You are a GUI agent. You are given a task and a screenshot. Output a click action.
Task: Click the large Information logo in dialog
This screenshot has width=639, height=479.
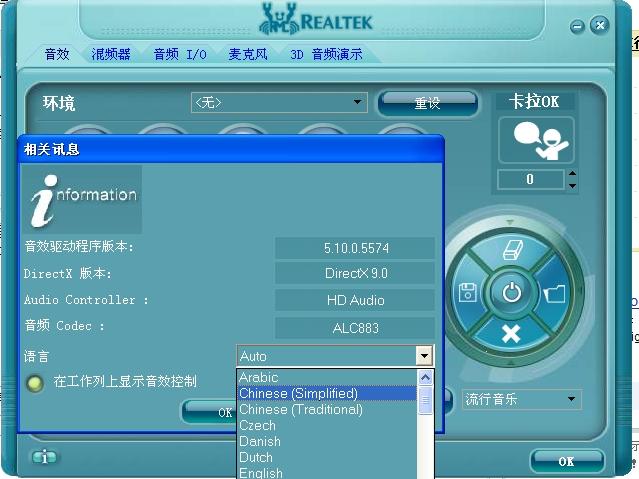point(82,199)
